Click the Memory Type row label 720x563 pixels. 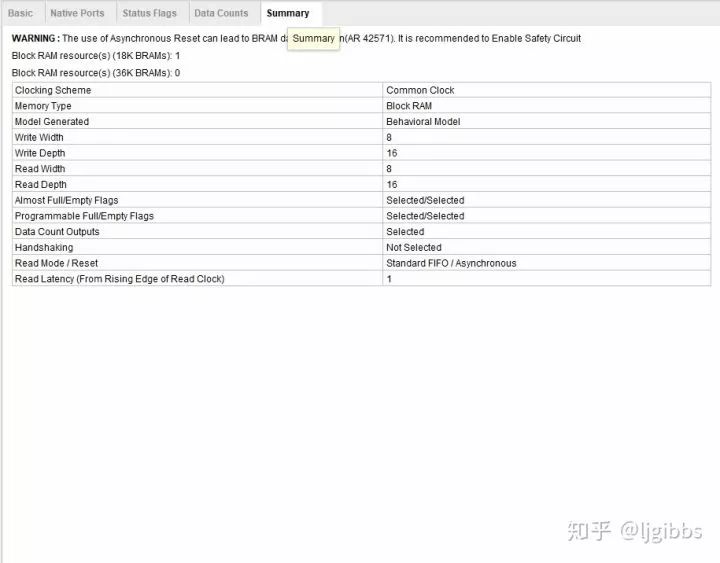[x=43, y=106]
